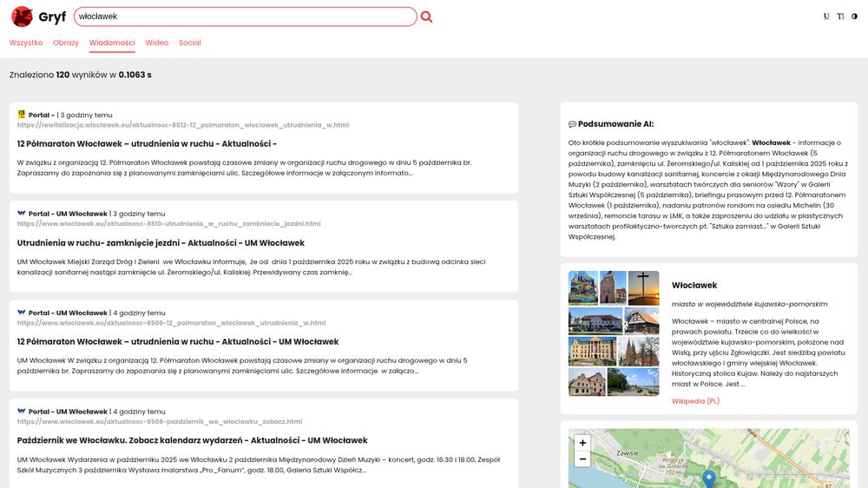
Task: Click in the search field containing włocławek
Action: (x=246, y=16)
